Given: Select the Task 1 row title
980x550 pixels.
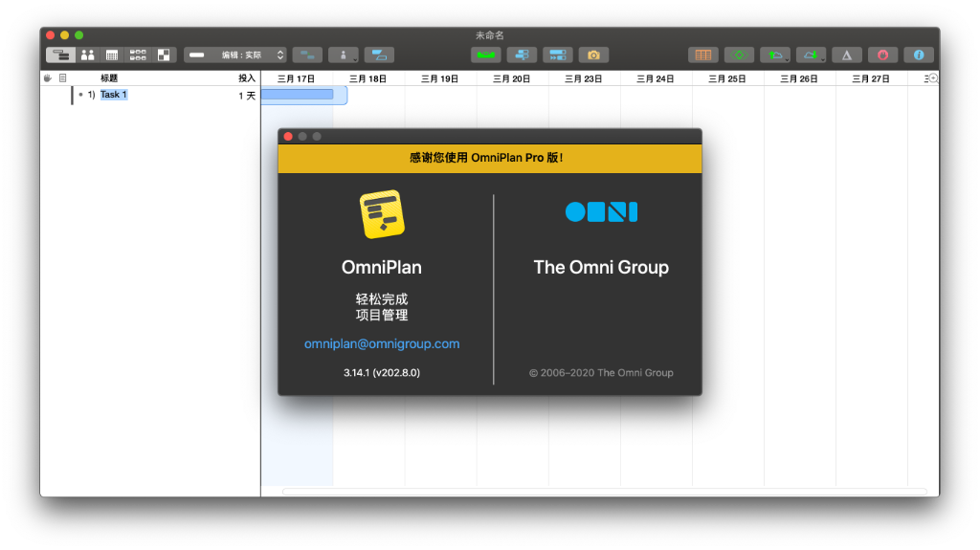Looking at the screenshot, I should coord(114,95).
